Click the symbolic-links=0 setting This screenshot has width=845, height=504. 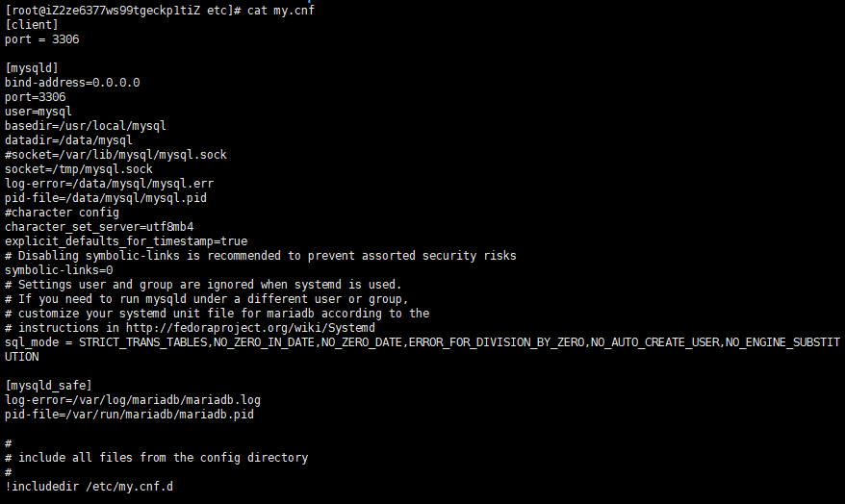[x=59, y=270]
